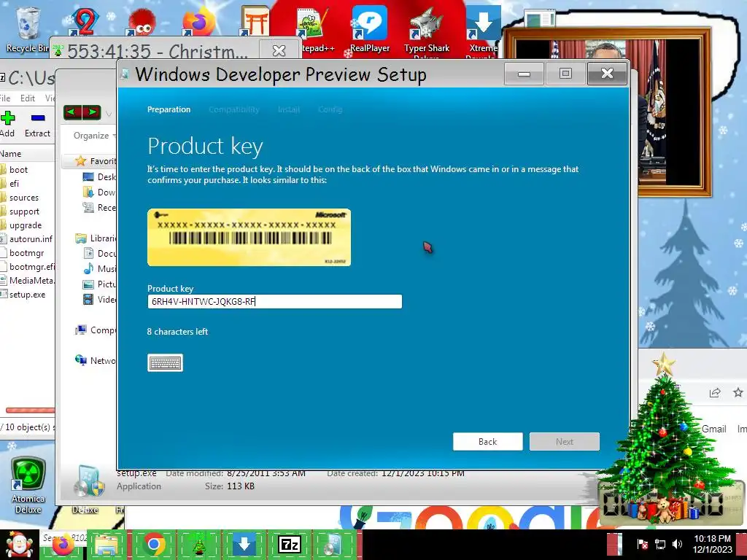Select Libraries in Explorer navigation pane
The height and width of the screenshot is (560, 747).
coord(96,238)
